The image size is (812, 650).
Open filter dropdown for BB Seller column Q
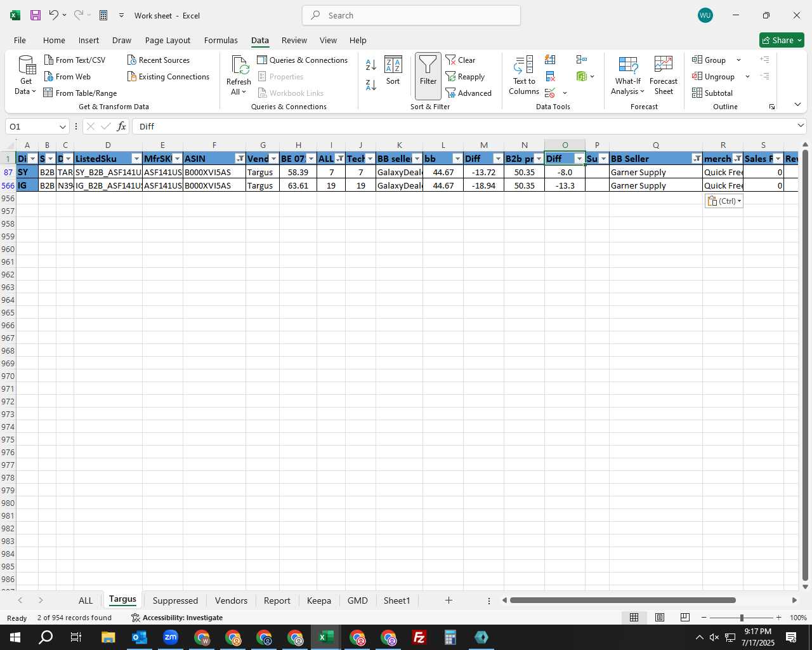697,159
